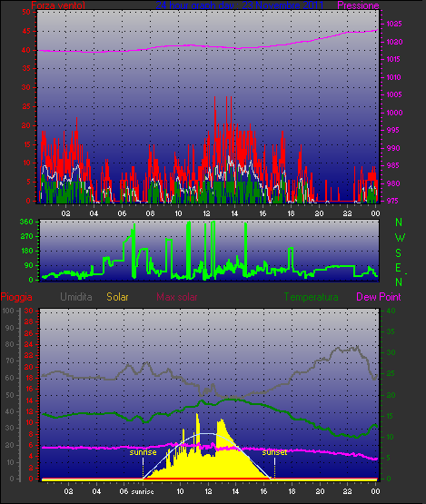Screen dimensions: 426x504
Task: Click the 45 value on the wind-force axis
Action: [x=26, y=31]
